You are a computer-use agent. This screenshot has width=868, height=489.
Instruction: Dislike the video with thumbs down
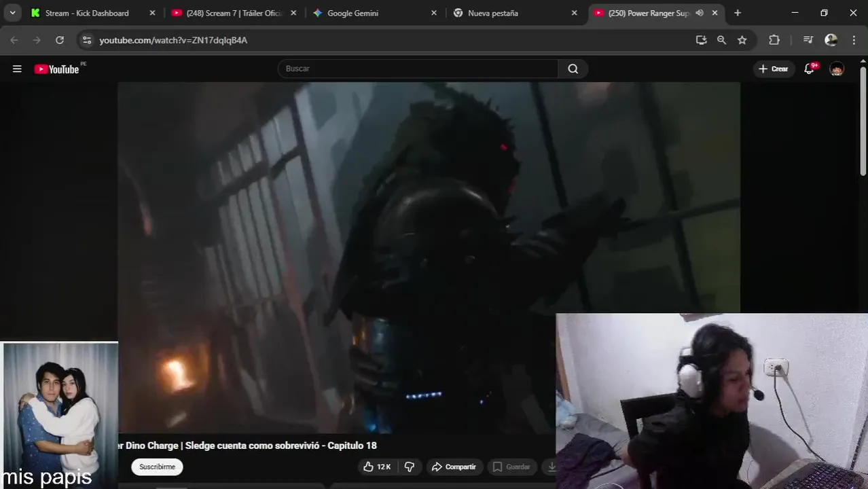(x=410, y=467)
